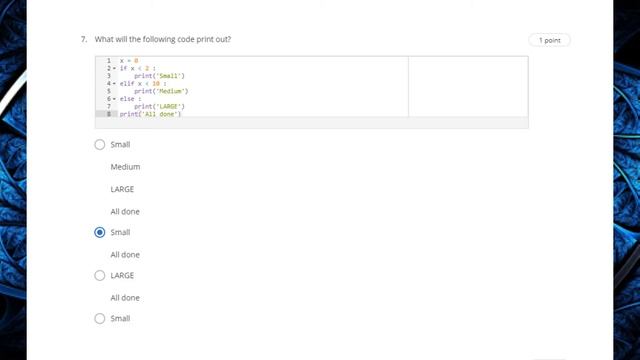Collapse the 'elif x < 10' code block
This screenshot has height=360, width=640.
(x=114, y=84)
